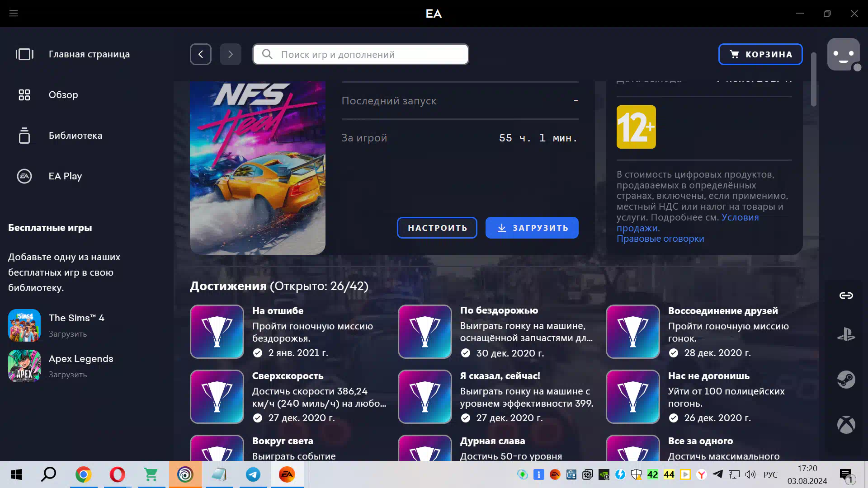Screen dimensions: 868x488
Task: Open the EA Play section
Action: tap(65, 176)
